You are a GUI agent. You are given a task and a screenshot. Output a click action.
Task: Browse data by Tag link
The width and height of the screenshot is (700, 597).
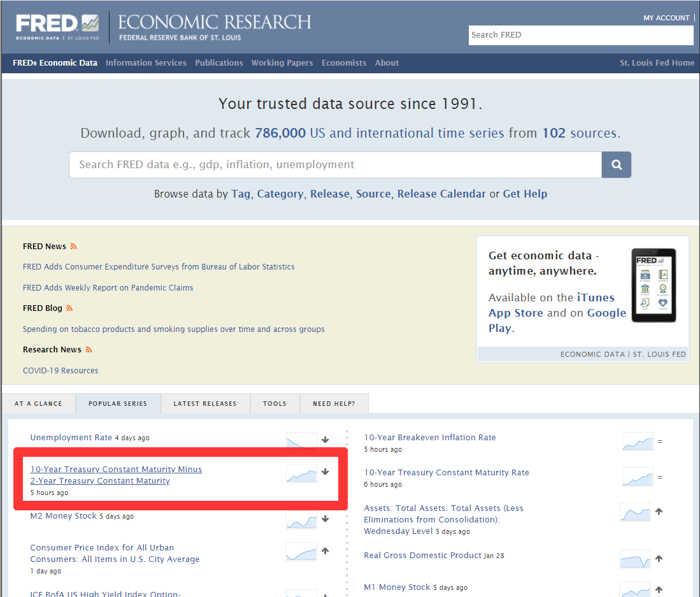tap(241, 194)
